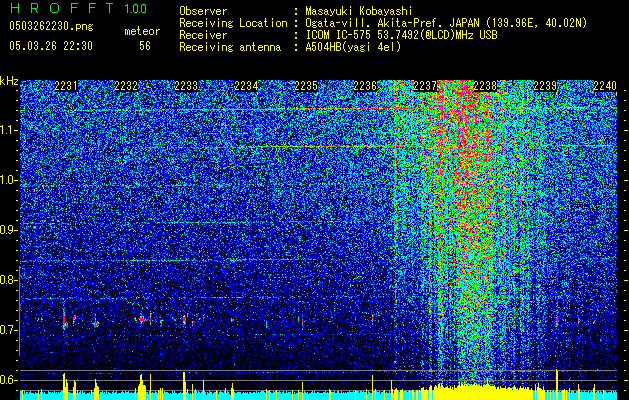The image size is (629, 400).
Task: Click the Receiving antenna label
Action: (x=230, y=47)
